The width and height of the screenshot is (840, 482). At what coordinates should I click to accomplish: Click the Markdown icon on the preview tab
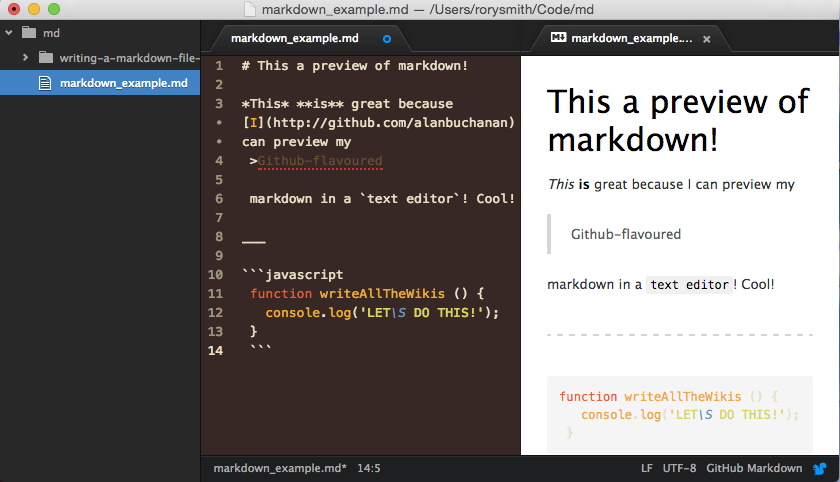(x=558, y=37)
